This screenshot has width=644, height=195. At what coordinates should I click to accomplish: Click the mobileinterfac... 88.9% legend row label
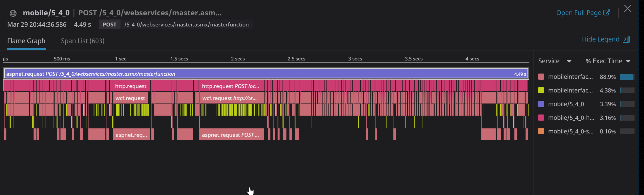(570, 77)
